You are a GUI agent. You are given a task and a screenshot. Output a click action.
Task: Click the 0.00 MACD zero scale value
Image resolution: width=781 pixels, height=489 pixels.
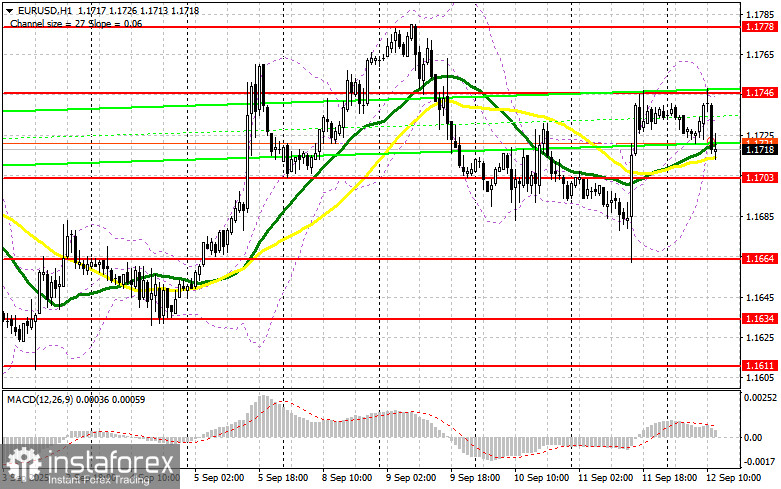point(753,438)
